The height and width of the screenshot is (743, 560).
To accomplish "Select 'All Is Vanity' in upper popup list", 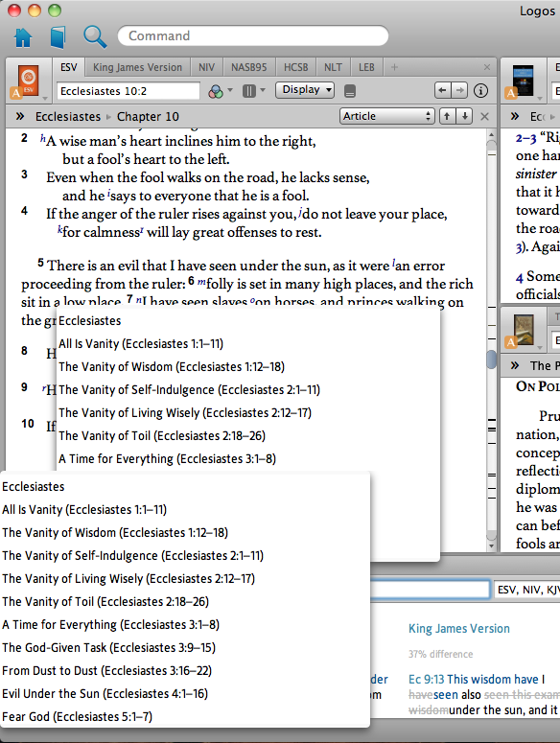I will click(141, 343).
